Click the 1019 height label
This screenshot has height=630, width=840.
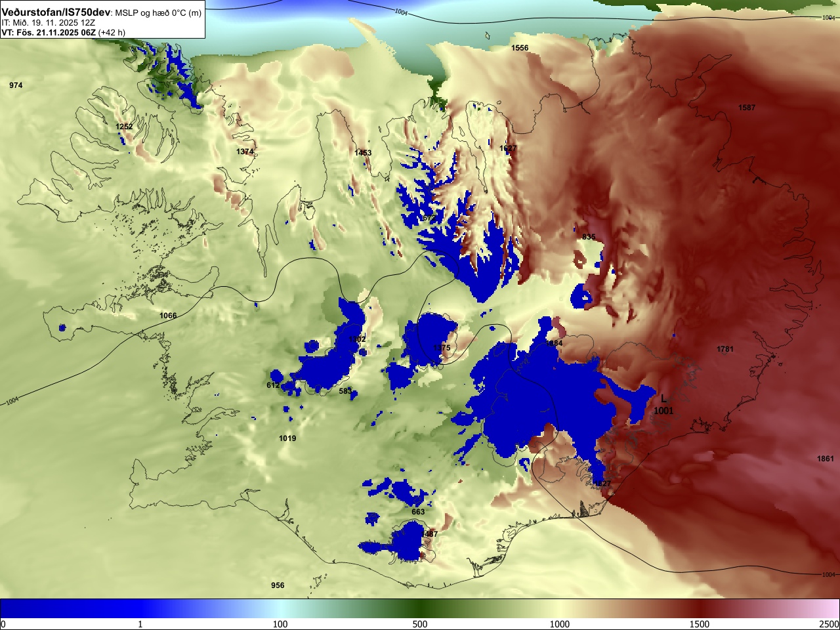287,438
